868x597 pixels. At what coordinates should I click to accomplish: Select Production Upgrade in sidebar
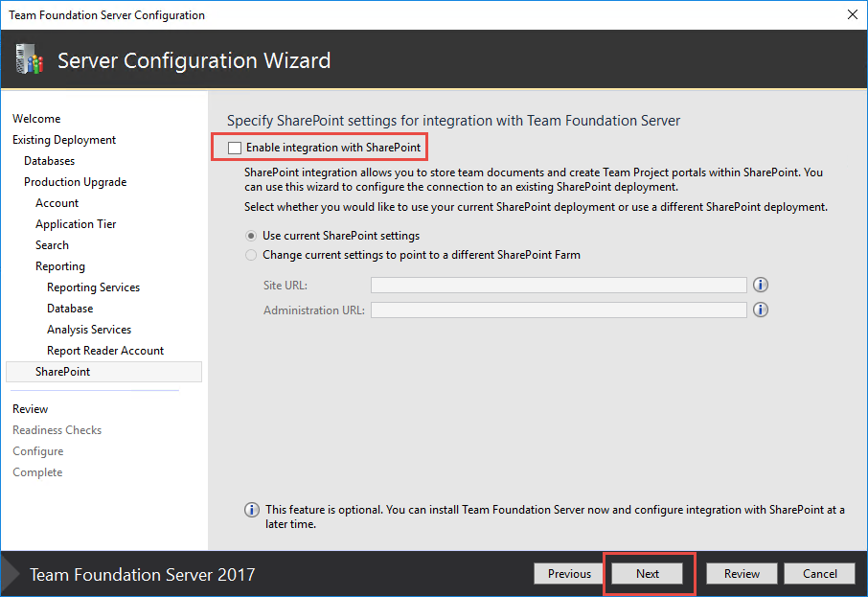(x=76, y=182)
